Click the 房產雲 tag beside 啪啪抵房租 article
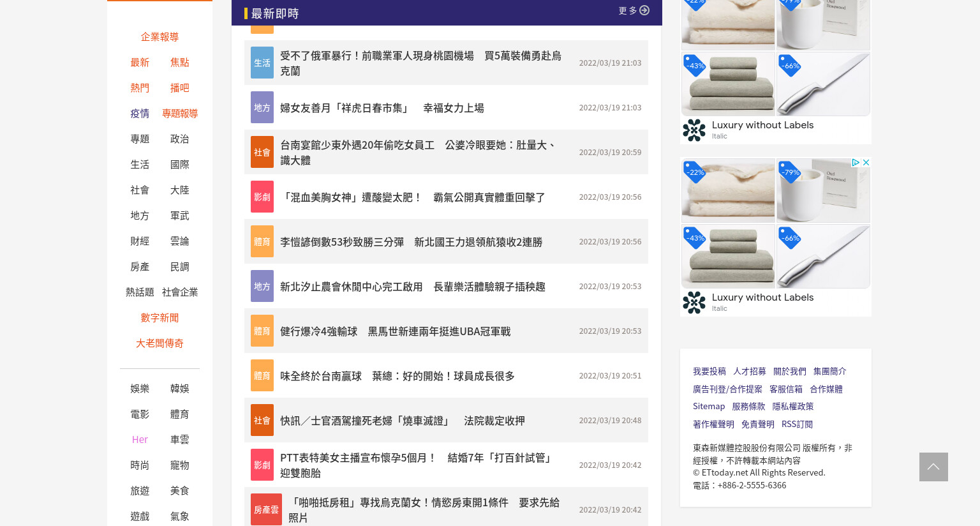This screenshot has width=980, height=526. [266, 509]
